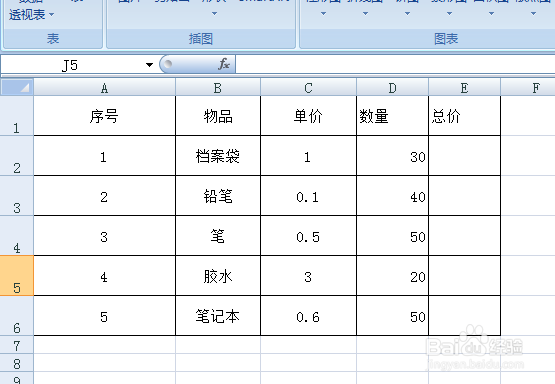Click the 序号 header cell

(104, 116)
